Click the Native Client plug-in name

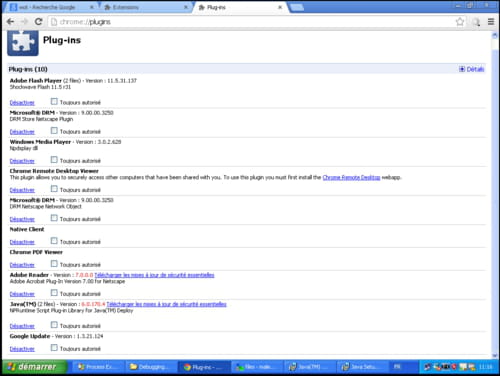[x=27, y=229]
